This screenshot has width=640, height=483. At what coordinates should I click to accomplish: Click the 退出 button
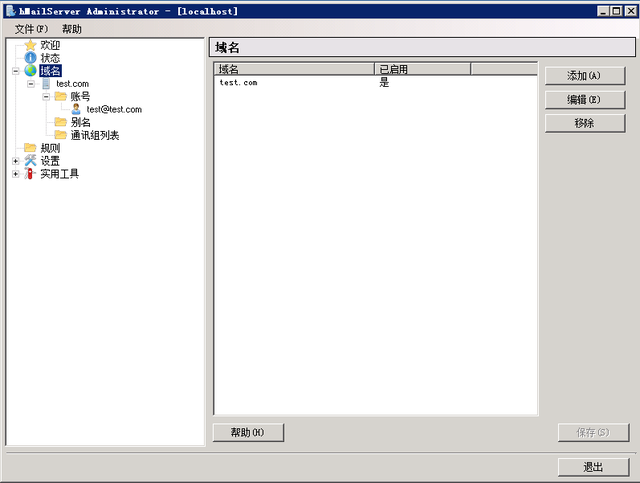tap(593, 467)
